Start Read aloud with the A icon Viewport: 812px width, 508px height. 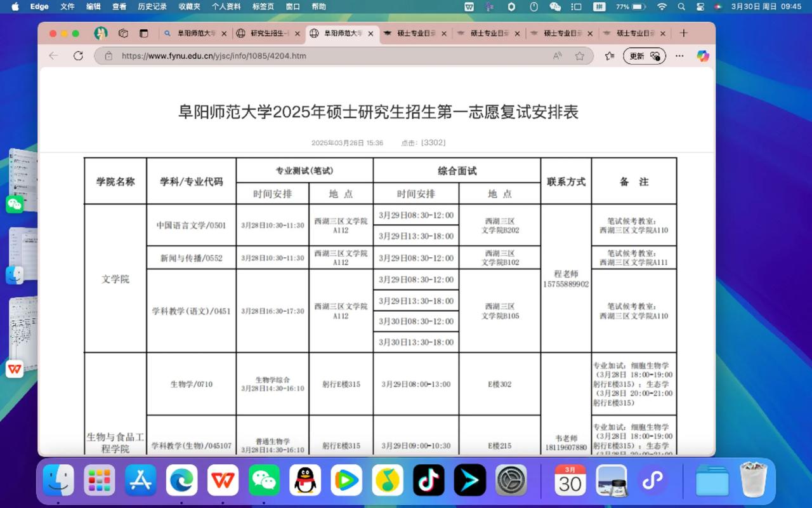click(x=557, y=56)
